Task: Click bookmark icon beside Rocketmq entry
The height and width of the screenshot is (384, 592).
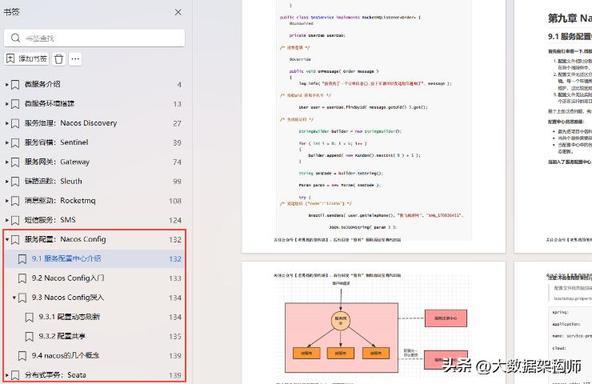Action: [15, 200]
